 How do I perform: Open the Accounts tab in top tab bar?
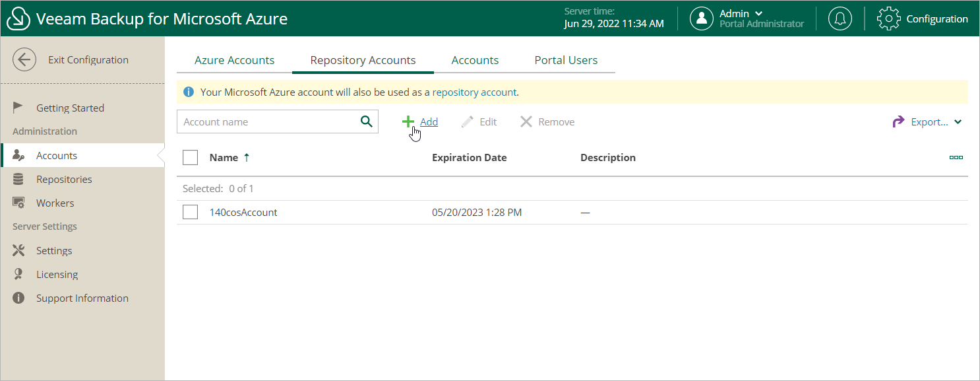(x=475, y=60)
